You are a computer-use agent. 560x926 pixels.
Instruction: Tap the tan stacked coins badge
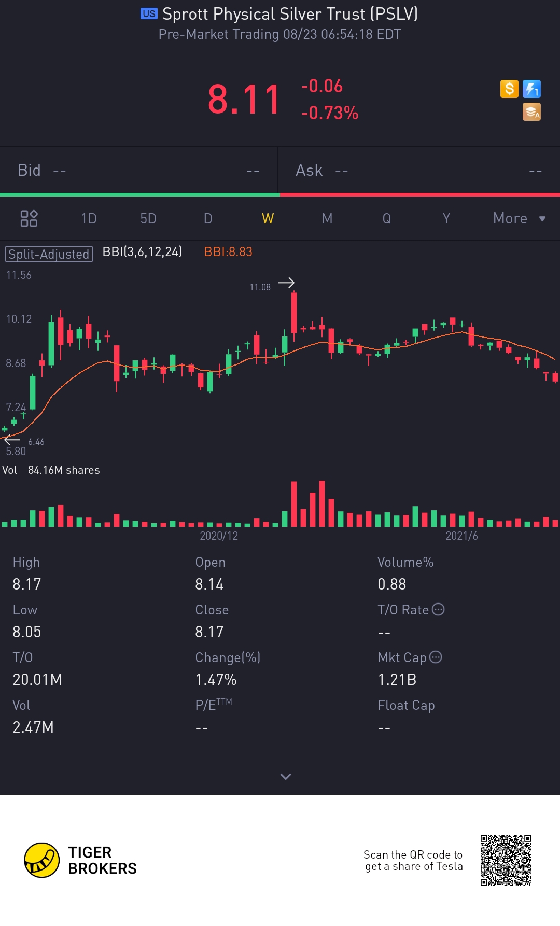[531, 111]
